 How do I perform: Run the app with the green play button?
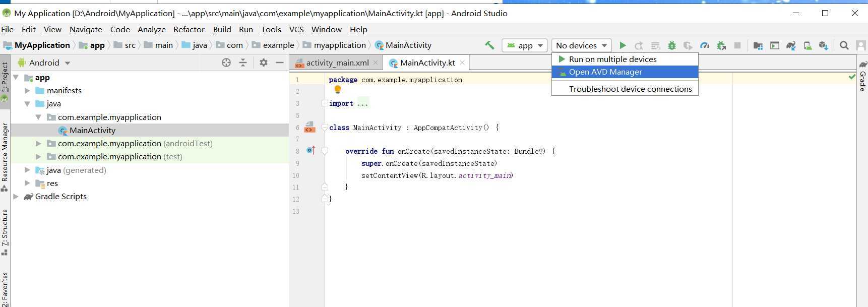(x=623, y=45)
